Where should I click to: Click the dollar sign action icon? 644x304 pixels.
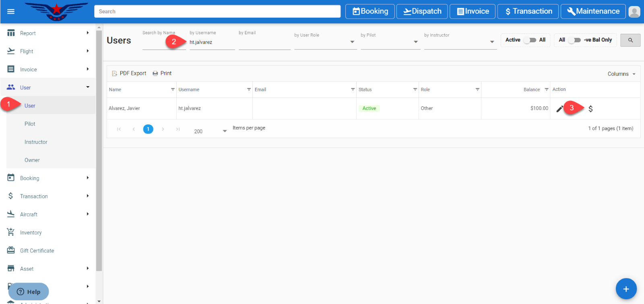(590, 109)
